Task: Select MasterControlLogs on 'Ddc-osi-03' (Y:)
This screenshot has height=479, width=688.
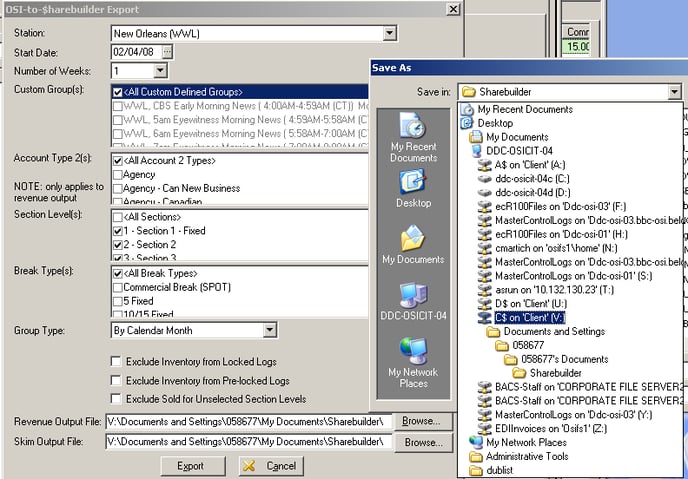Action: pos(564,415)
